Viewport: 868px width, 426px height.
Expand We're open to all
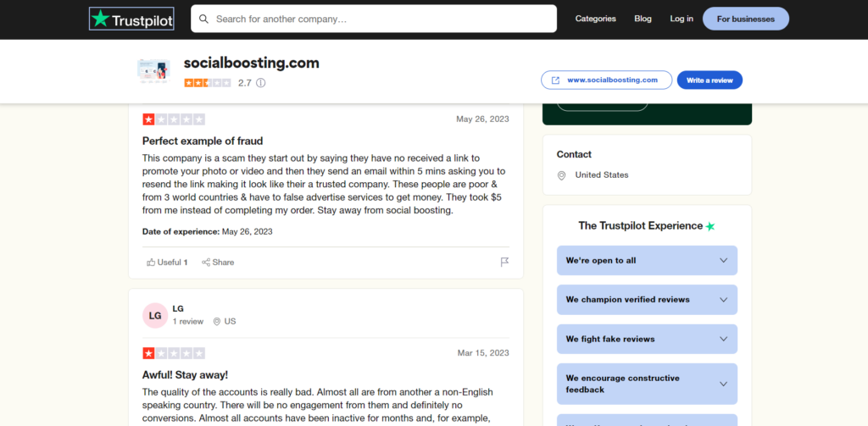click(x=647, y=261)
